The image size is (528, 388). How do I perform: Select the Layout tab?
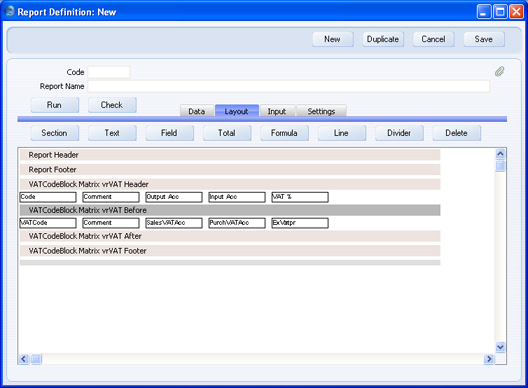tap(237, 111)
